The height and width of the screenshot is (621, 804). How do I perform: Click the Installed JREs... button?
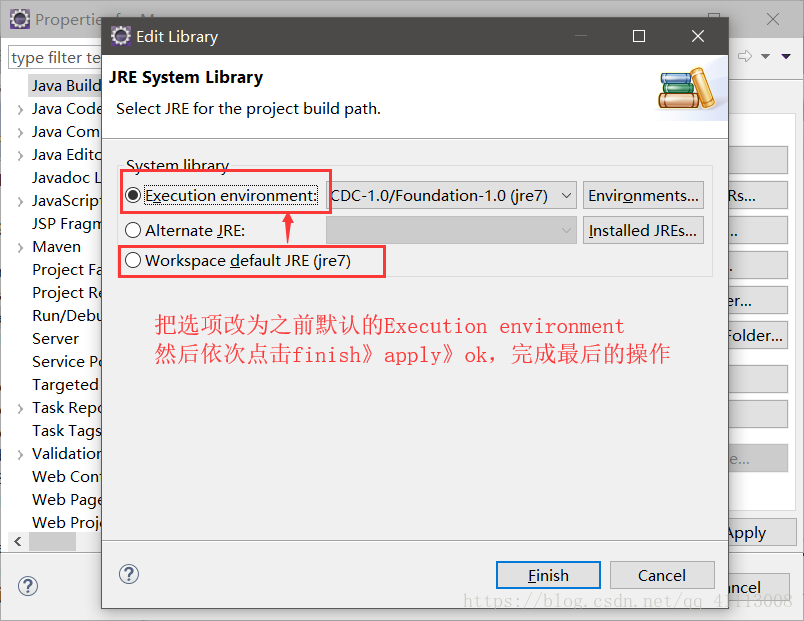(643, 230)
